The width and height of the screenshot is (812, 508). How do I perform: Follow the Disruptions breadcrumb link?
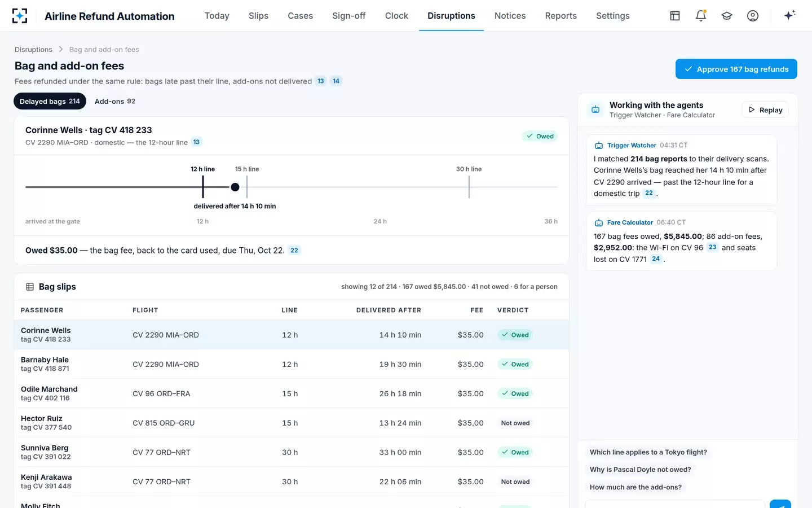tap(33, 50)
